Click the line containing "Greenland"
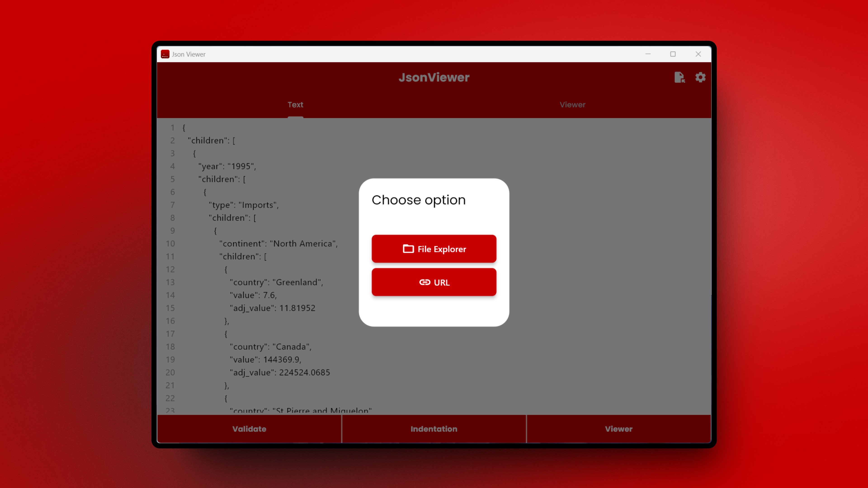868x488 pixels. pyautogui.click(x=276, y=282)
